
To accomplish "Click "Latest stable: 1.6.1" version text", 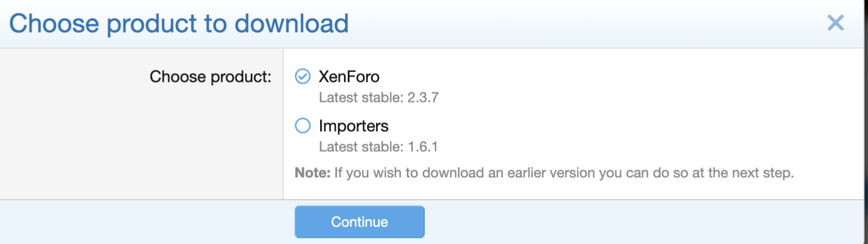I will (x=378, y=147).
